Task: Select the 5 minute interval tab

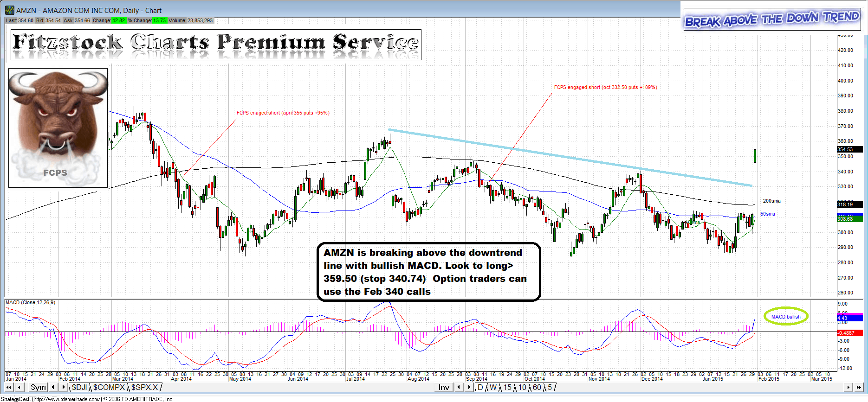Action: 550,387
